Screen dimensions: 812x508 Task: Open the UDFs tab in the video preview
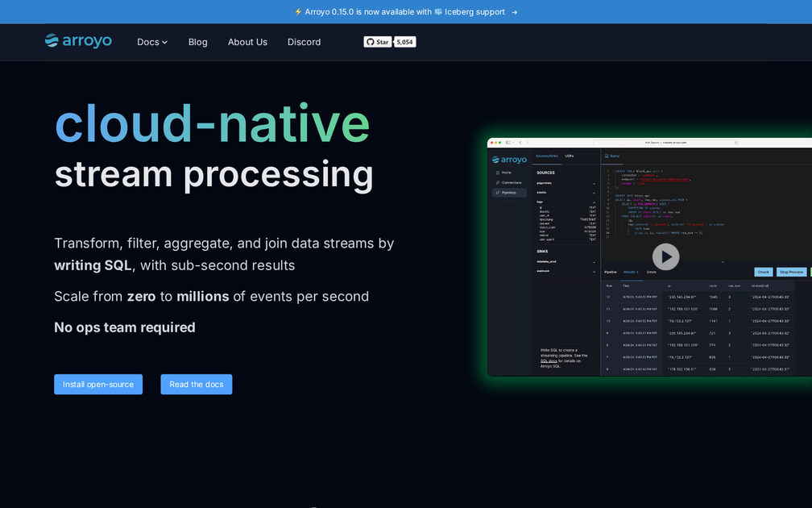click(569, 156)
